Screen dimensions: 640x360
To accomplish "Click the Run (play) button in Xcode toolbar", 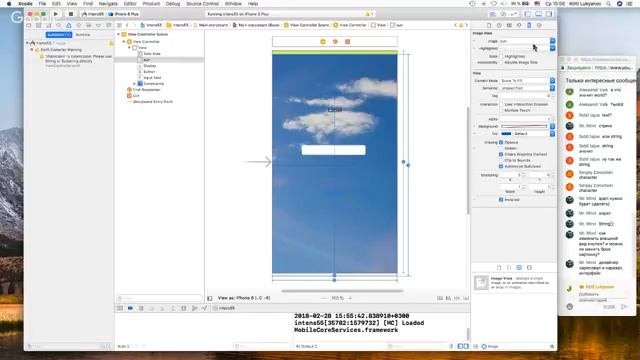I will [x=56, y=14].
